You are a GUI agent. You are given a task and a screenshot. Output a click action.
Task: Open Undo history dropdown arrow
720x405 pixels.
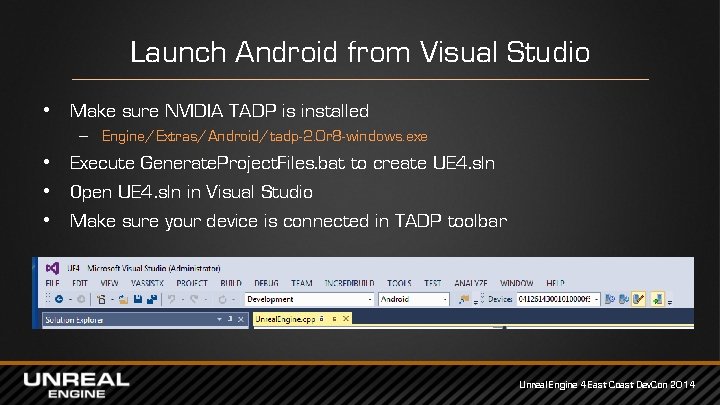coord(182,300)
